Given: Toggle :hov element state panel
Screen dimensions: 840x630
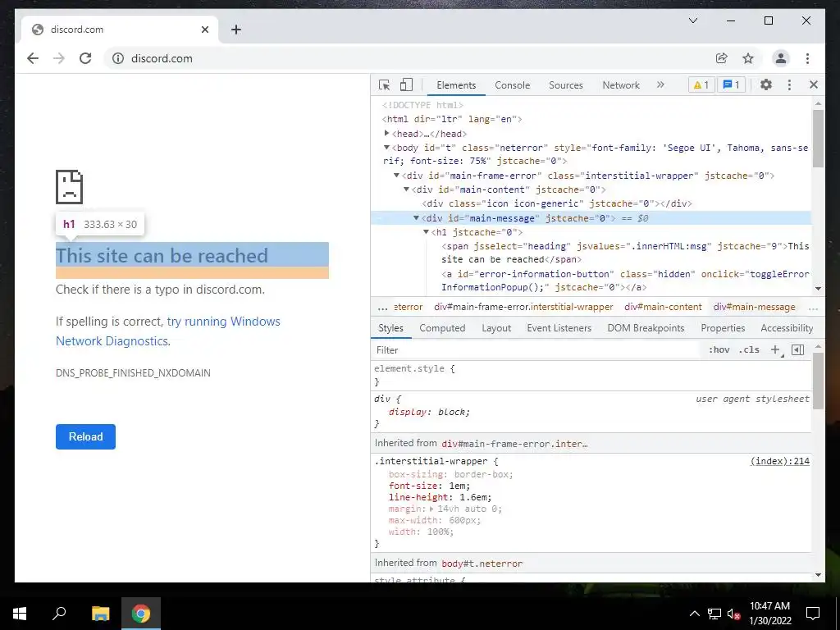Looking at the screenshot, I should click(x=719, y=349).
